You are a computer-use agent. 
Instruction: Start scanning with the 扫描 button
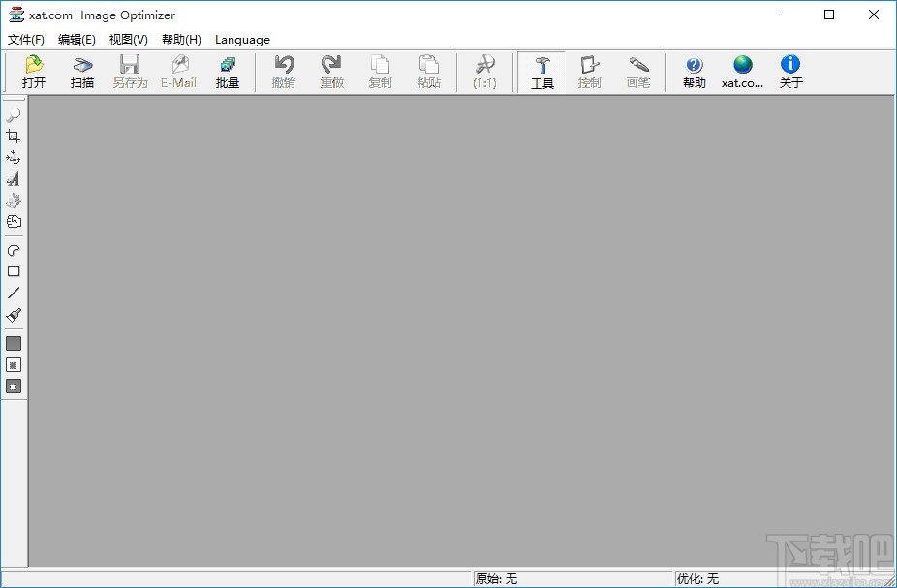tap(81, 72)
